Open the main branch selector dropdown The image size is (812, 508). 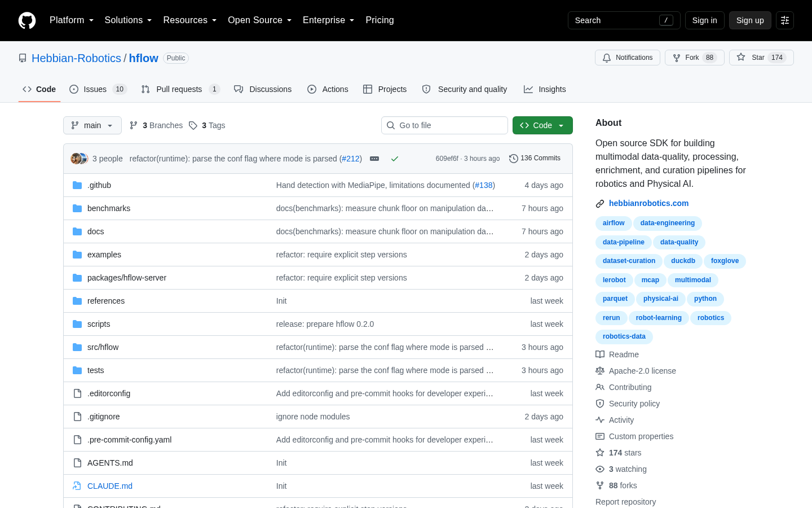coord(92,125)
